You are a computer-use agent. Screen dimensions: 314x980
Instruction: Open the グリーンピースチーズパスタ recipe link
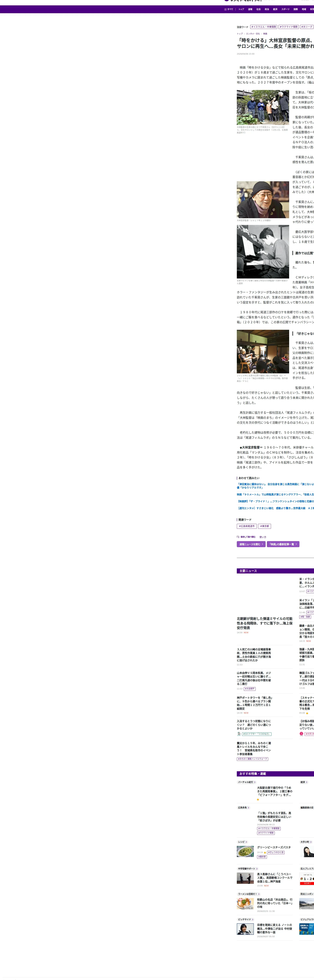[274, 848]
